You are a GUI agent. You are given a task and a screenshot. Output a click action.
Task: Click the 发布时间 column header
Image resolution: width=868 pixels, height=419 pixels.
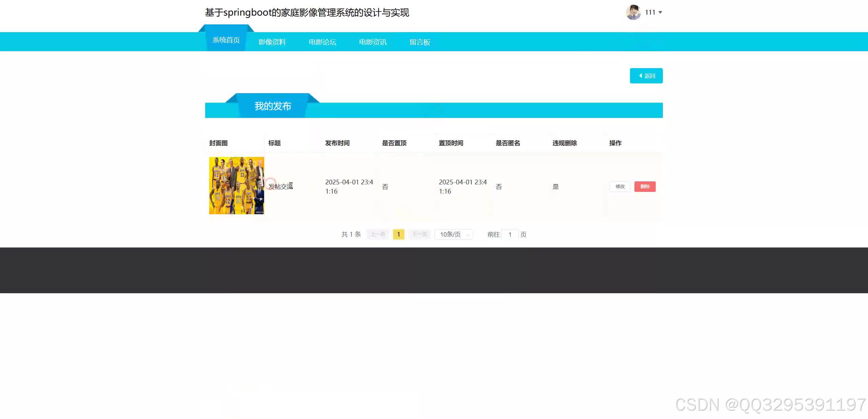[337, 143]
